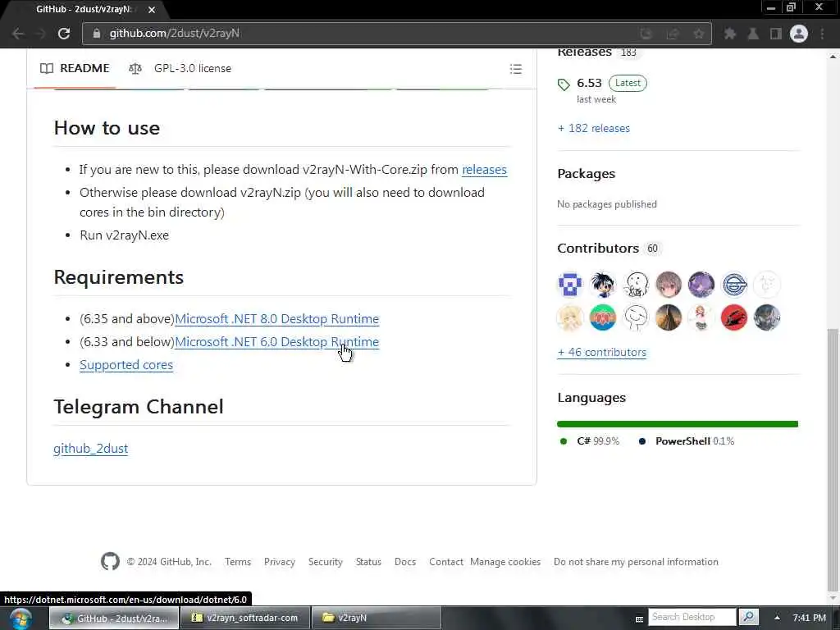Switch to the README tab
The width and height of the screenshot is (840, 630).
[x=75, y=68]
